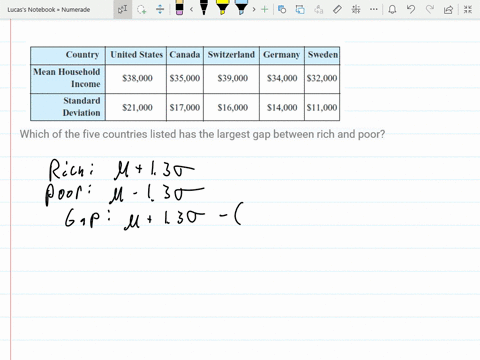This screenshot has width=480, height=360.
Task: Select the blue highlighter
Action: 241,8
